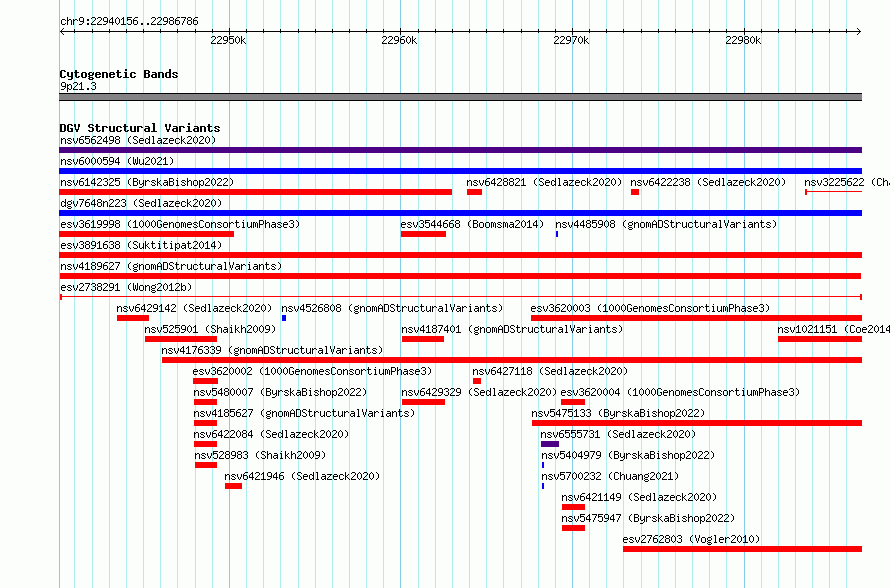Select the 9p21.3 band label

click(78, 86)
